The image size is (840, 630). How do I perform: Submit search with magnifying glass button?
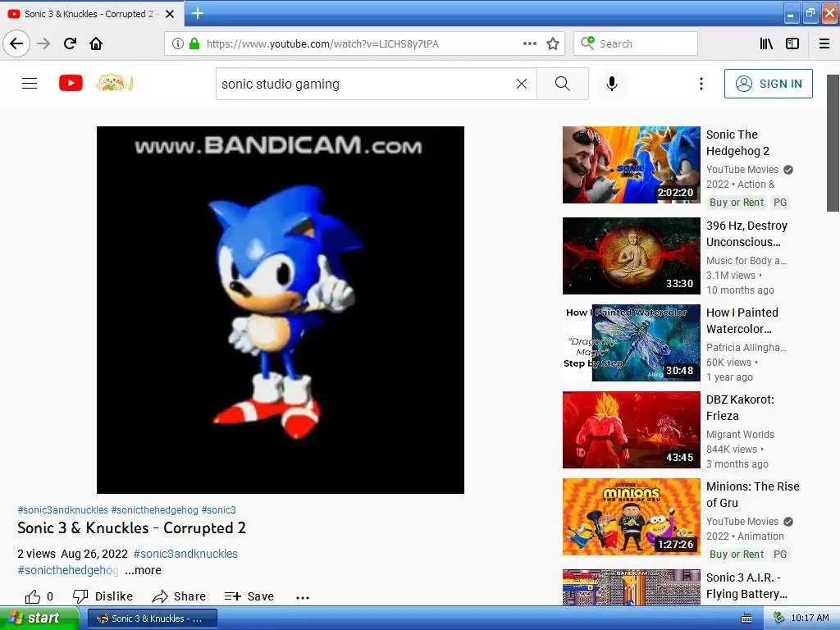563,84
